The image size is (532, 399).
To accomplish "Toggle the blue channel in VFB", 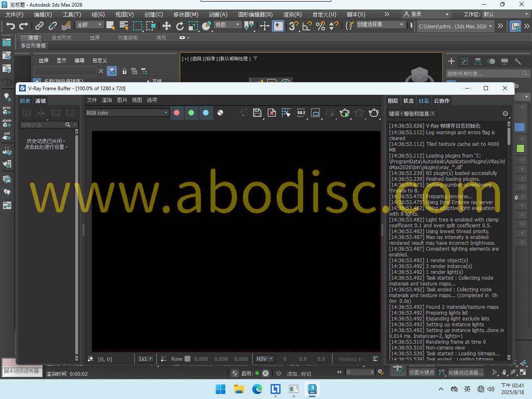I will 206,113.
